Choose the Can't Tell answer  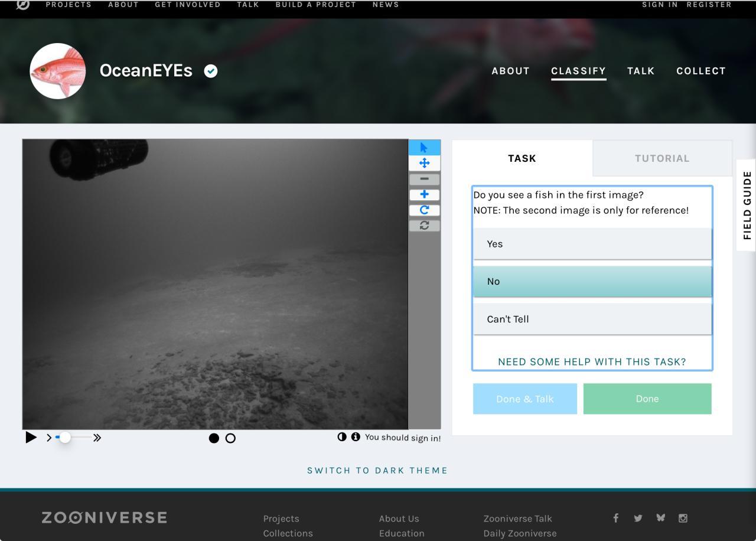(592, 319)
